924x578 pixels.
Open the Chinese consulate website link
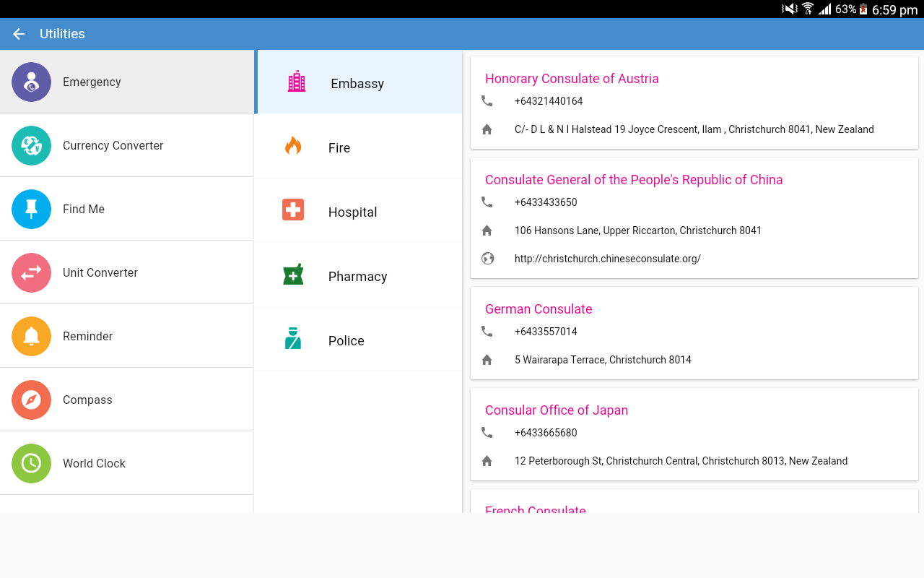click(608, 259)
